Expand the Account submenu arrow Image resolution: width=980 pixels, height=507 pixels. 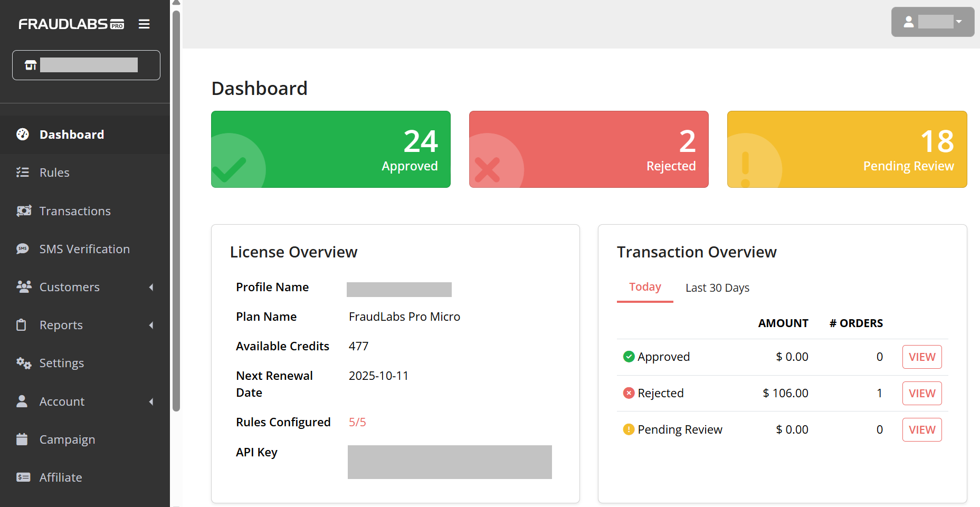(x=151, y=401)
